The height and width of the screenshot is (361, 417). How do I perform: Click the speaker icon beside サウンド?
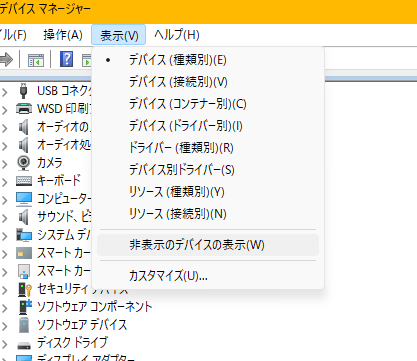(23, 217)
